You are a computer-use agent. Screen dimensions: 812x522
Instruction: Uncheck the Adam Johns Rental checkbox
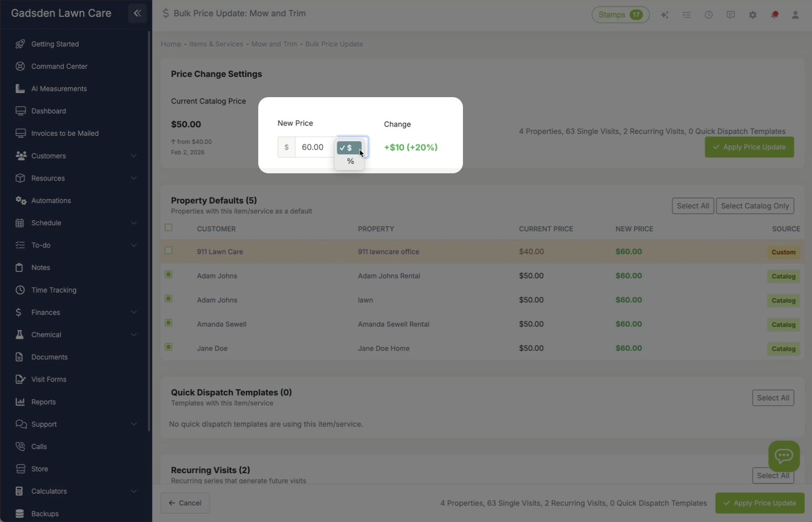(x=168, y=274)
